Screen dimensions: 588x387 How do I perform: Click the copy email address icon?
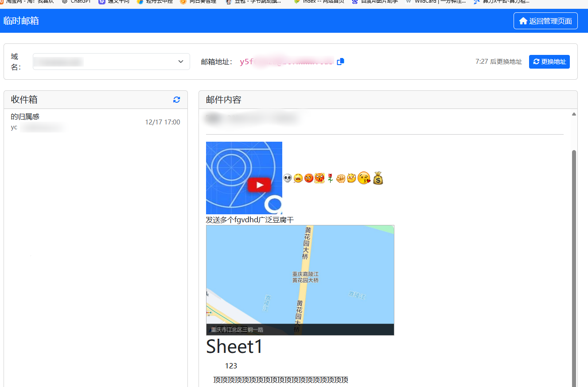click(x=340, y=62)
